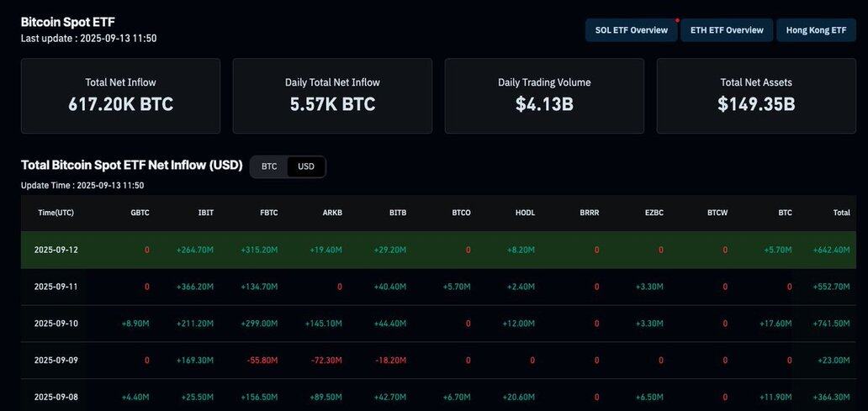This screenshot has width=868, height=411.
Task: Click negative FBTC value -55.80M
Action: click(x=262, y=360)
